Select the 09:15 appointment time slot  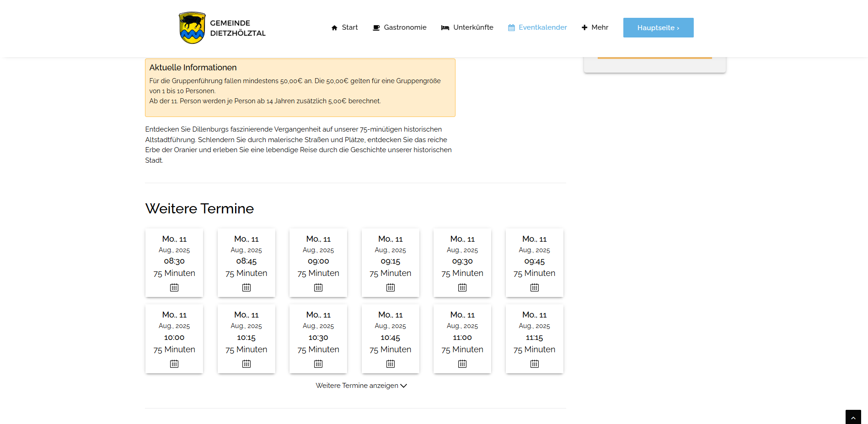tap(391, 261)
